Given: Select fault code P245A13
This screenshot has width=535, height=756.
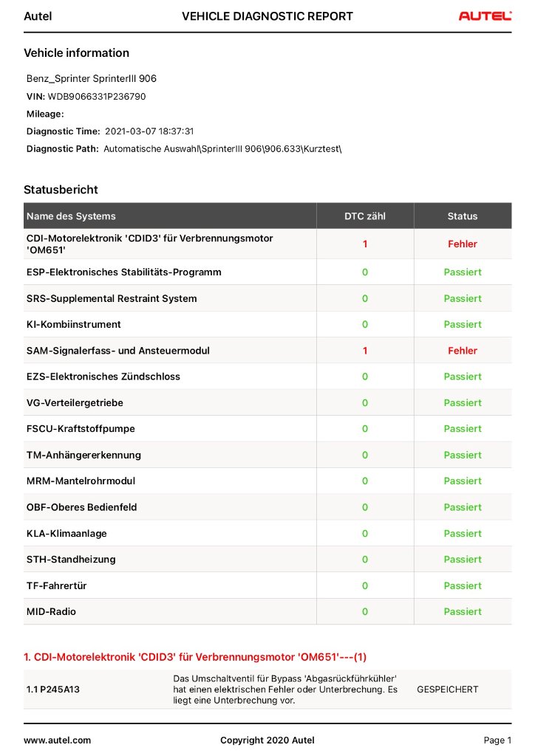Looking at the screenshot, I should pos(53,690).
